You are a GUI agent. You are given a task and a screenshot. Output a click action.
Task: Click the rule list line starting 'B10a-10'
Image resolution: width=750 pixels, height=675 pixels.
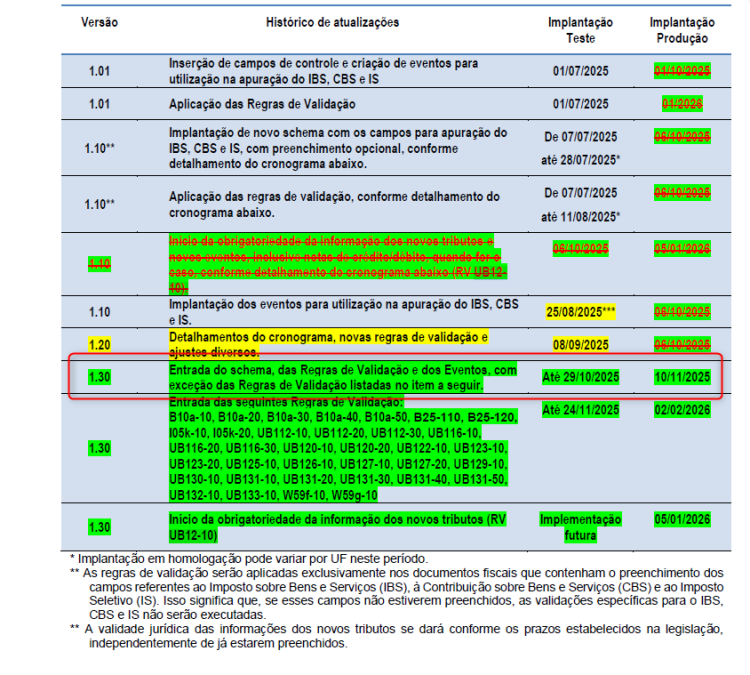tap(343, 417)
